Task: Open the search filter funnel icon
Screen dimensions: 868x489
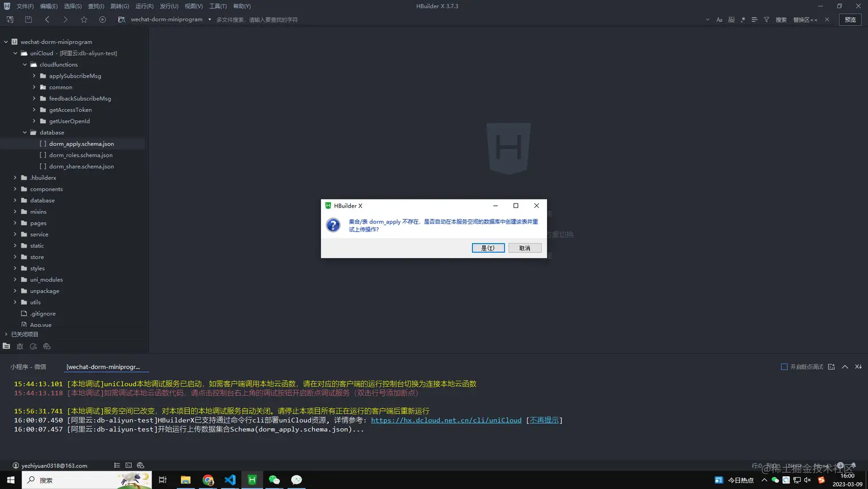Action: point(766,20)
